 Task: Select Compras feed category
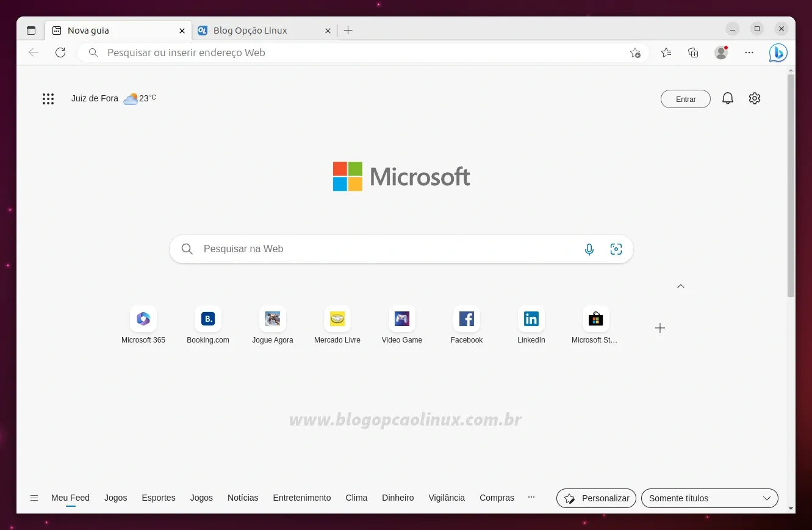tap(497, 498)
